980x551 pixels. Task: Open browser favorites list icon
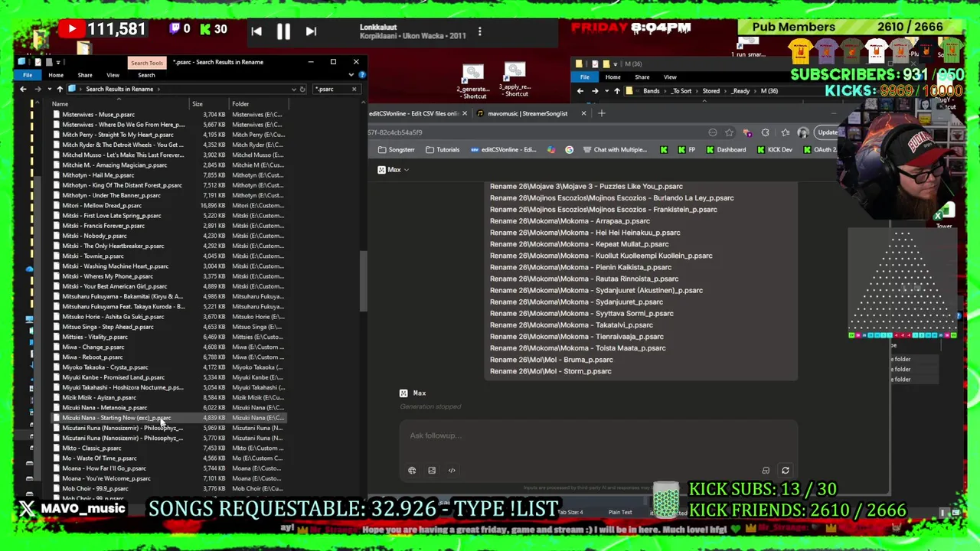pyautogui.click(x=786, y=132)
